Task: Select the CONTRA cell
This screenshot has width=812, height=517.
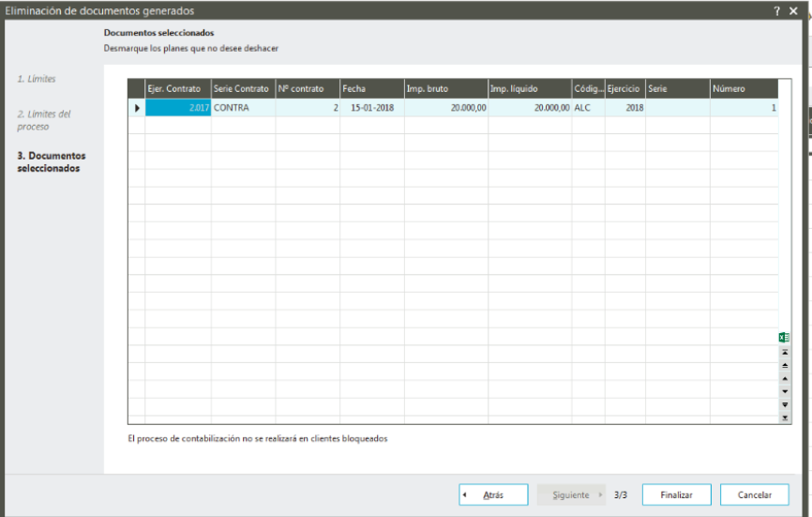Action: click(244, 108)
